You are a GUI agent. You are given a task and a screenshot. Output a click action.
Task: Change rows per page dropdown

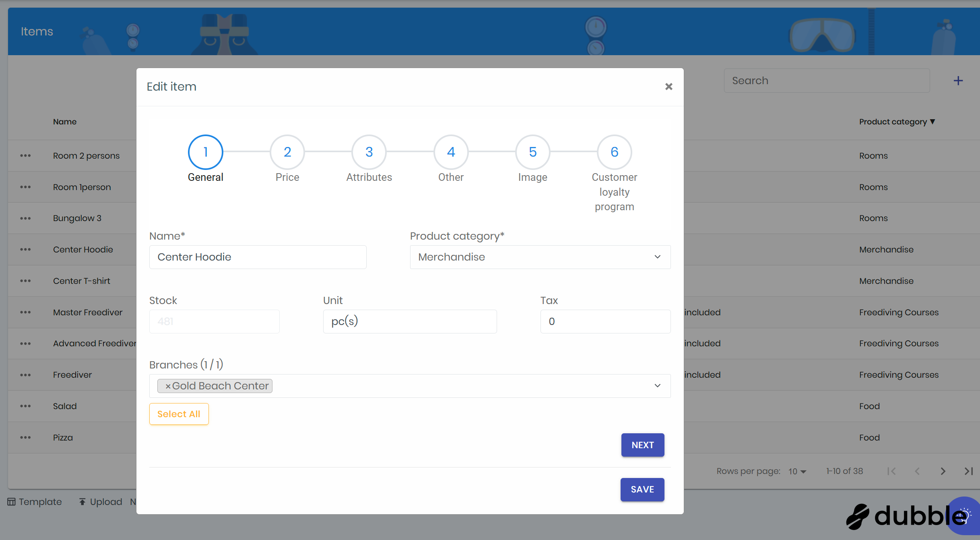click(x=797, y=471)
